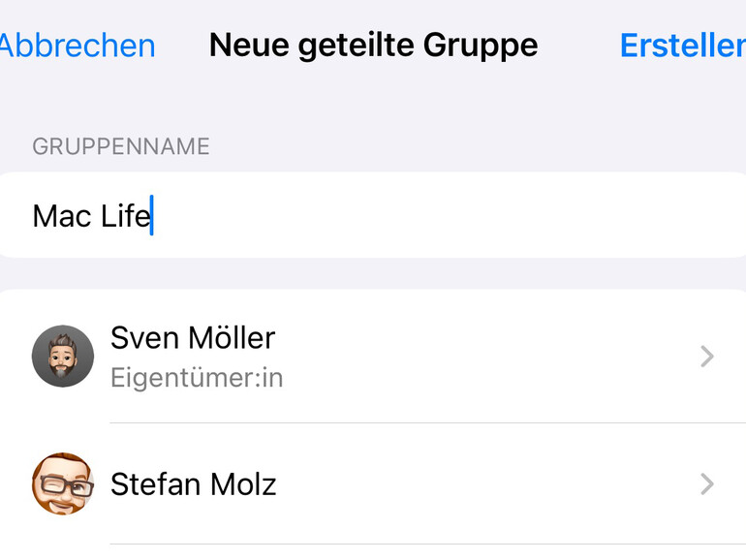
Task: Expand Stefan Molz's row chevron arrow
Action: [706, 484]
